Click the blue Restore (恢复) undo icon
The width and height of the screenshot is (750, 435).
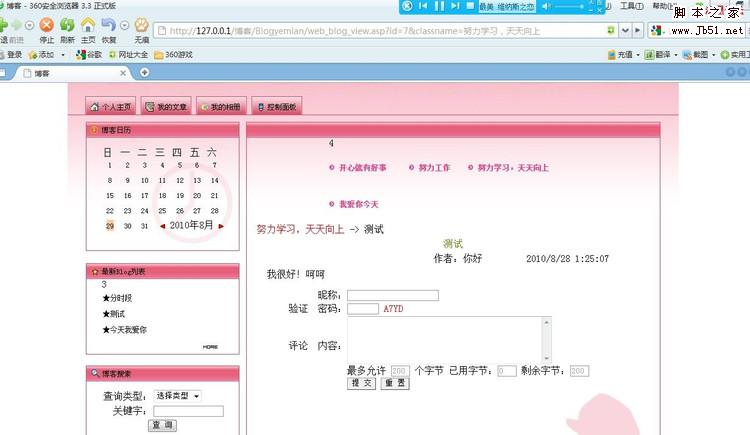(109, 25)
